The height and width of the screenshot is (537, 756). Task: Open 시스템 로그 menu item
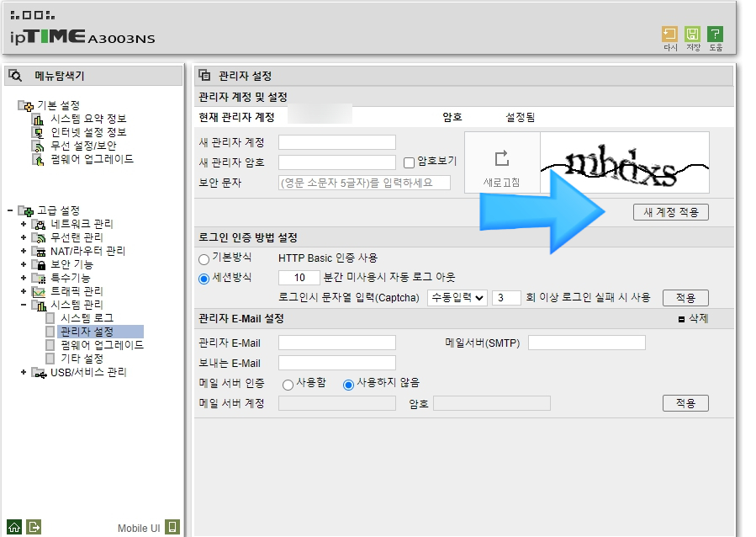tap(87, 318)
